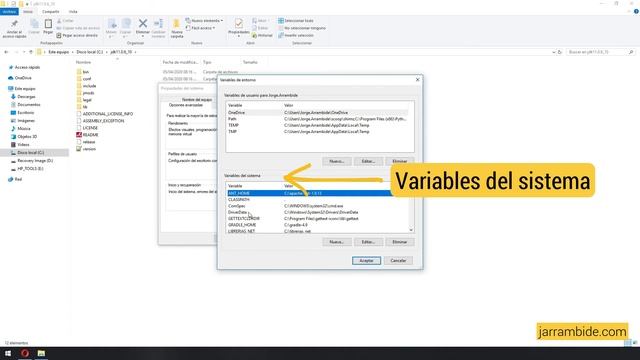The image size is (640, 360).
Task: Select Imágenes in navigation pane
Action: pyautogui.click(x=26, y=121)
